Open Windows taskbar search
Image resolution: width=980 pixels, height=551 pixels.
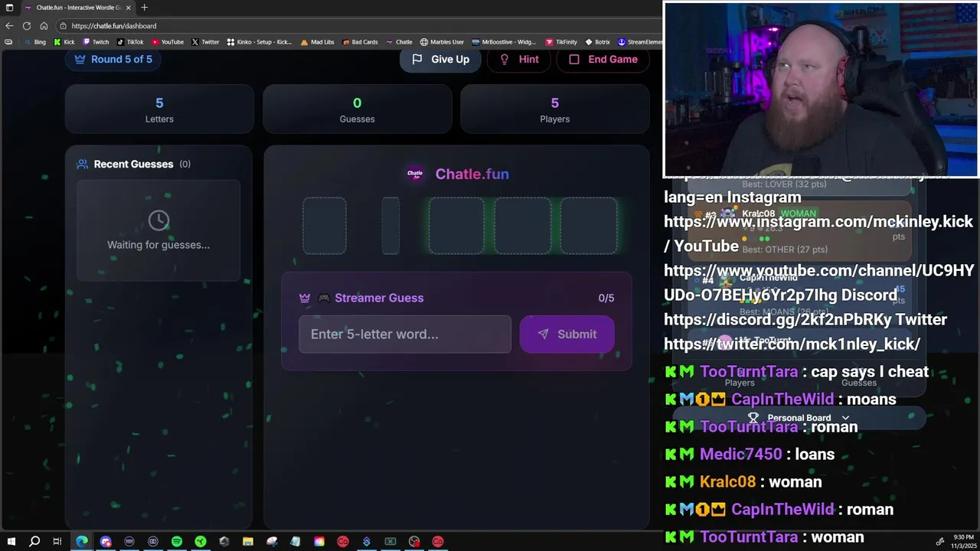pyautogui.click(x=34, y=541)
